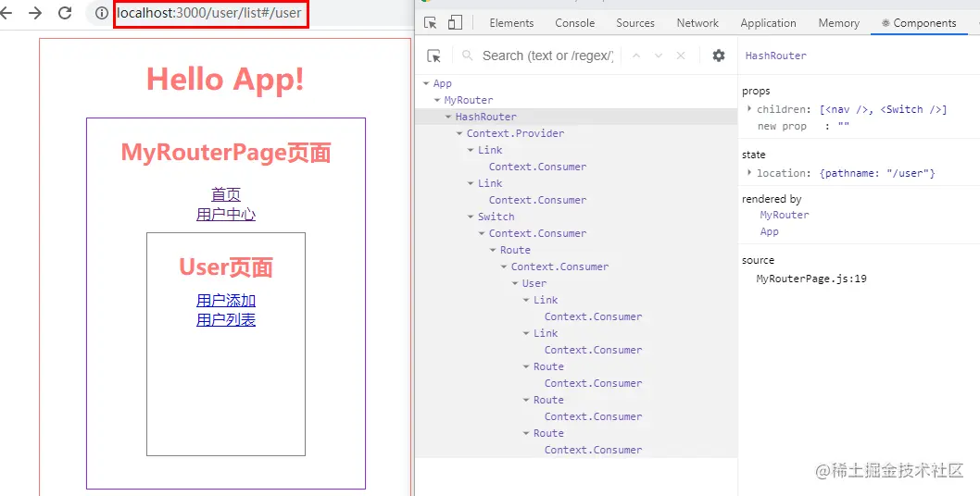Click the new prop name field
The image size is (980, 496).
tap(782, 126)
